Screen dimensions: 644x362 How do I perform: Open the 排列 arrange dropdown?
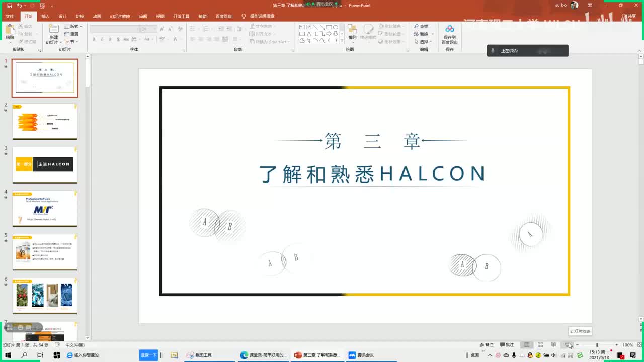click(352, 33)
